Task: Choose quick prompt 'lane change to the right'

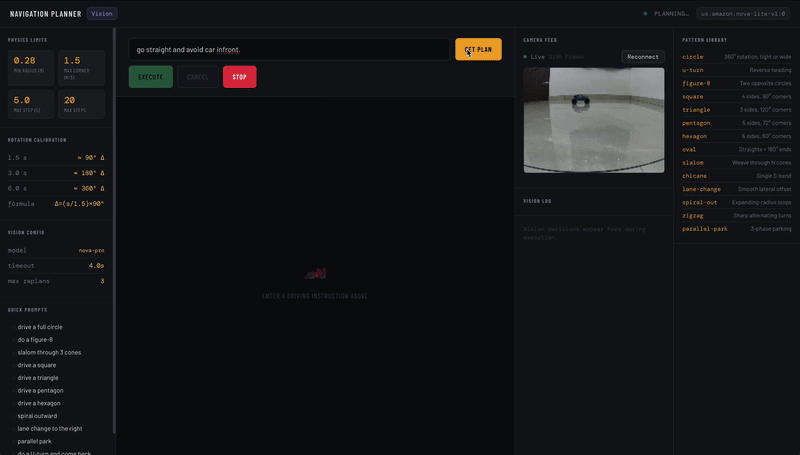Action: pyautogui.click(x=50, y=429)
